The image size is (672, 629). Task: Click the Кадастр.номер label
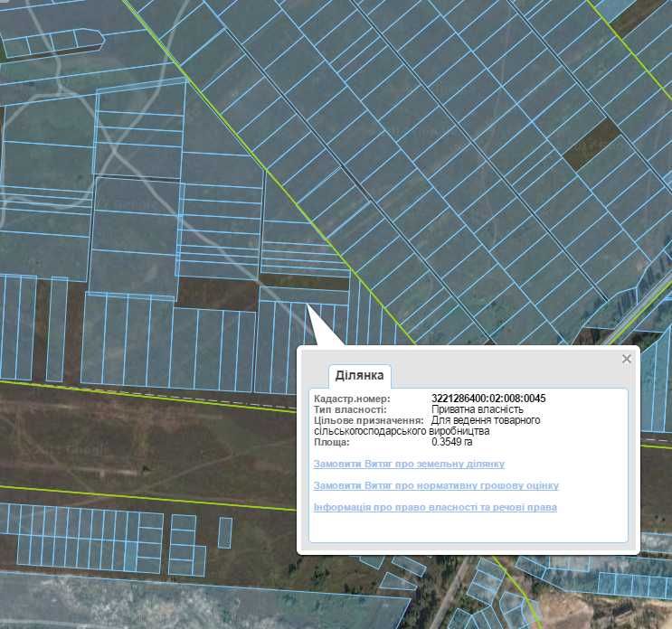[x=353, y=399]
